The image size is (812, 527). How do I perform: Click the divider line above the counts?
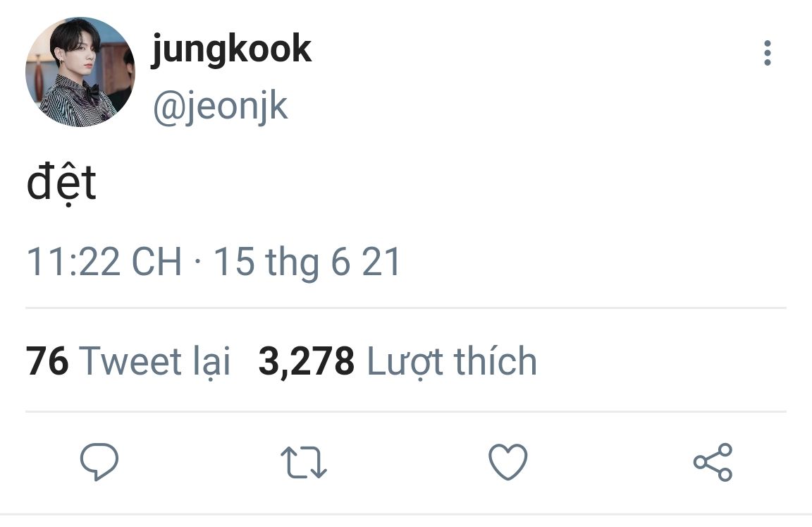406,308
